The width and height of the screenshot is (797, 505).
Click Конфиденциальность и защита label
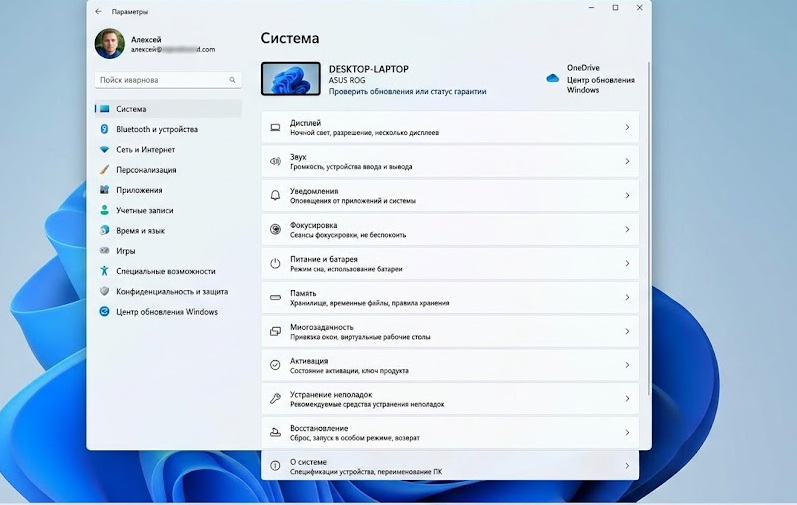pos(172,291)
